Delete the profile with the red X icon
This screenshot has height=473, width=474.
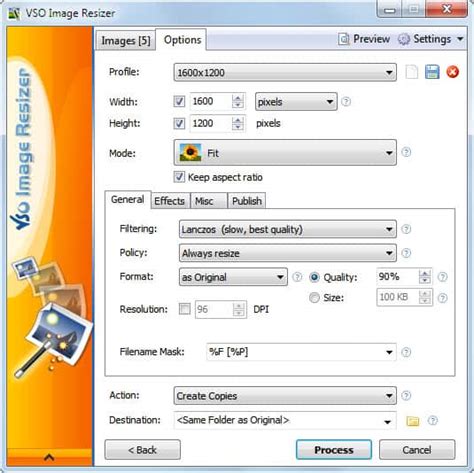[x=453, y=72]
